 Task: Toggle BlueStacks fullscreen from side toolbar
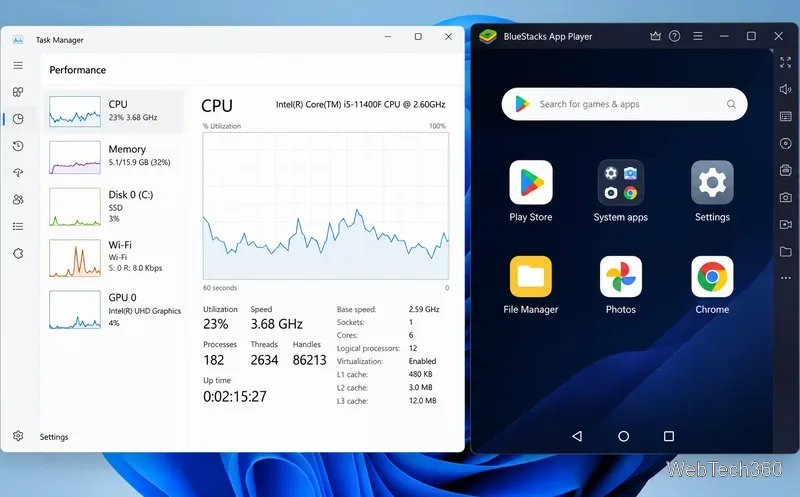[x=786, y=62]
